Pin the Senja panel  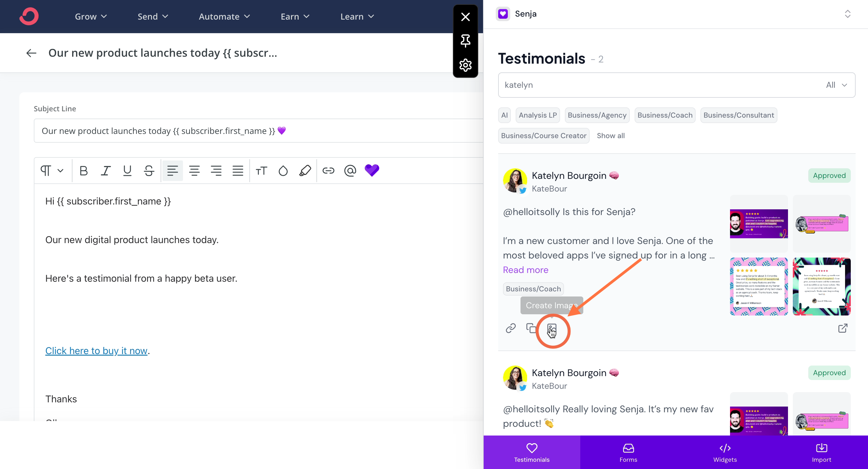tap(465, 41)
